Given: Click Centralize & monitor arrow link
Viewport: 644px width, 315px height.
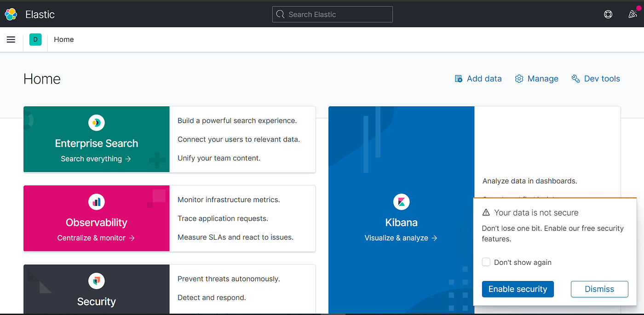Looking at the screenshot, I should 96,238.
